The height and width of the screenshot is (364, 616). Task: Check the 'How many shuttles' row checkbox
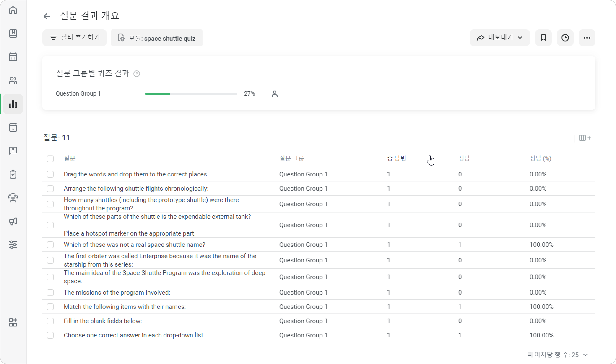(x=50, y=204)
